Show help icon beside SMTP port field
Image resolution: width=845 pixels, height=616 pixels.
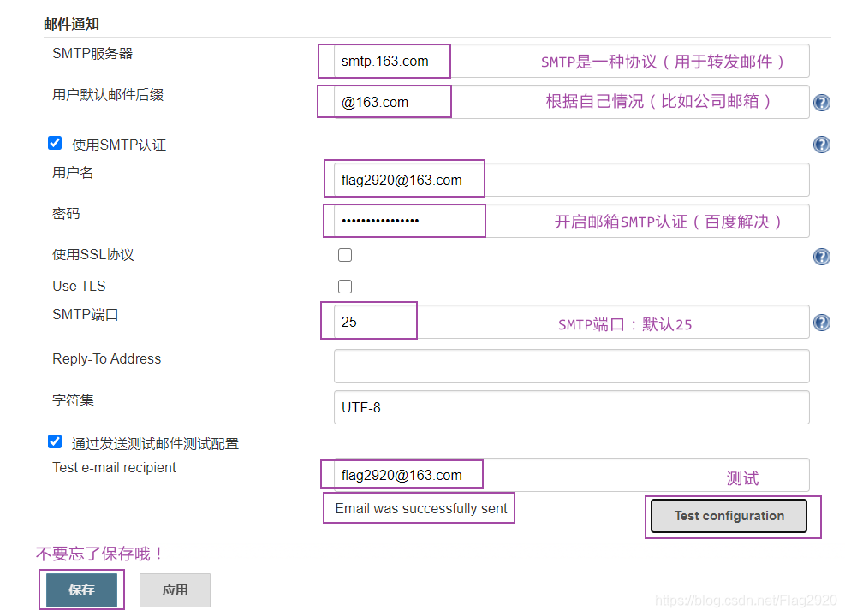822,323
